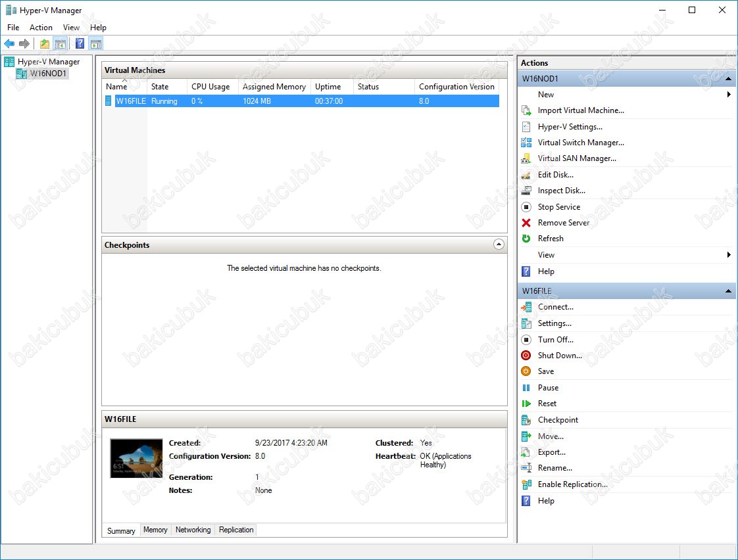Click the Help link under W16FILE actions

pyautogui.click(x=546, y=501)
